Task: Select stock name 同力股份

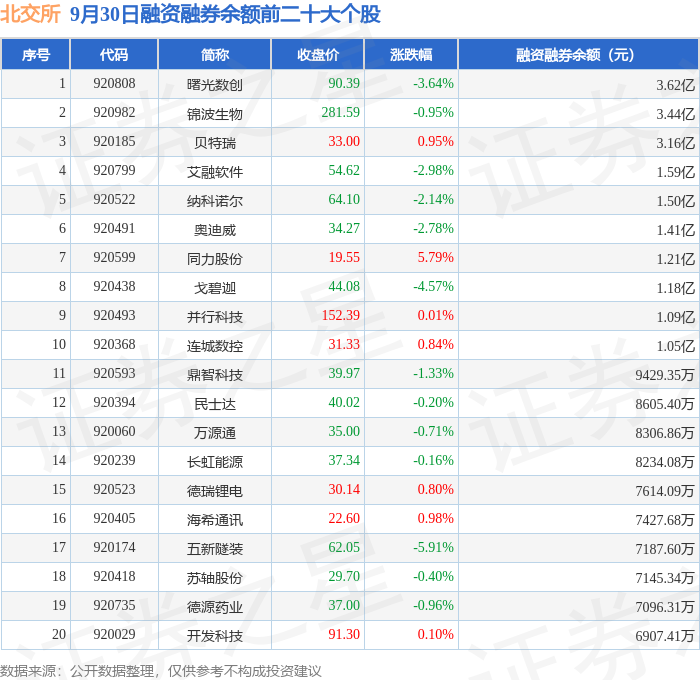Action: tap(215, 259)
